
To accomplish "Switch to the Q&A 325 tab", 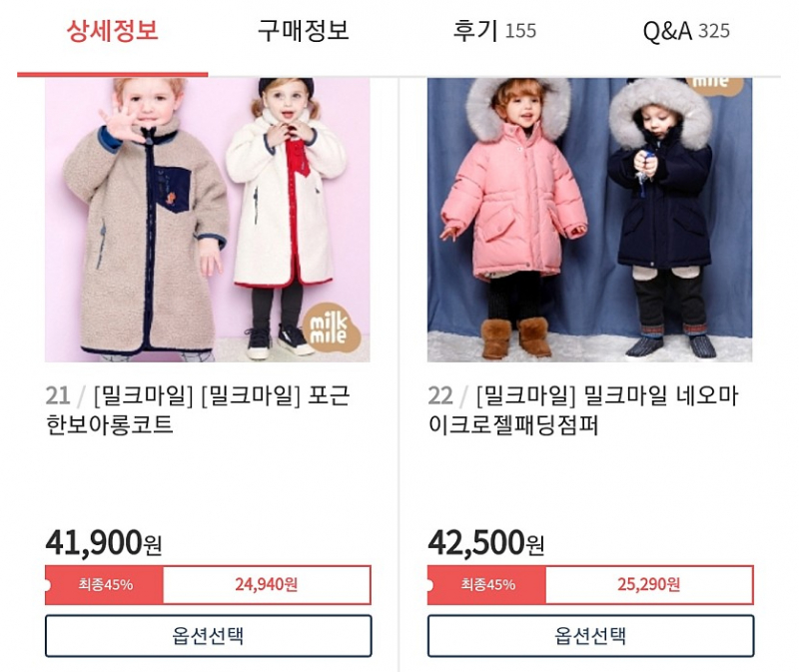I will pos(686,31).
